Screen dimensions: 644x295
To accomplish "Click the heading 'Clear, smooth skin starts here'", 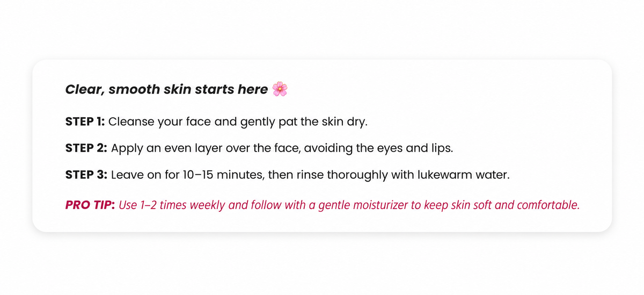I will click(166, 90).
